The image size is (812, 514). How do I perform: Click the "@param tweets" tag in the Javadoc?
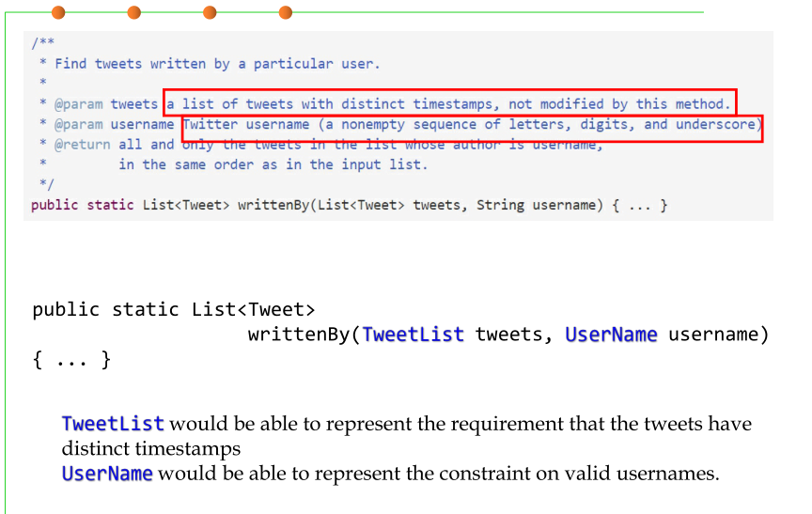tap(106, 104)
